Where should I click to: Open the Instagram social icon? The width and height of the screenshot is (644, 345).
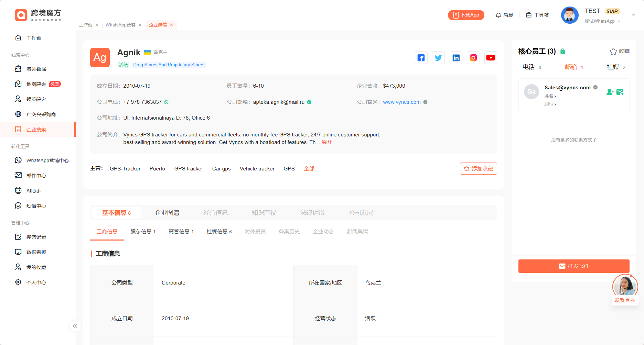tap(473, 58)
